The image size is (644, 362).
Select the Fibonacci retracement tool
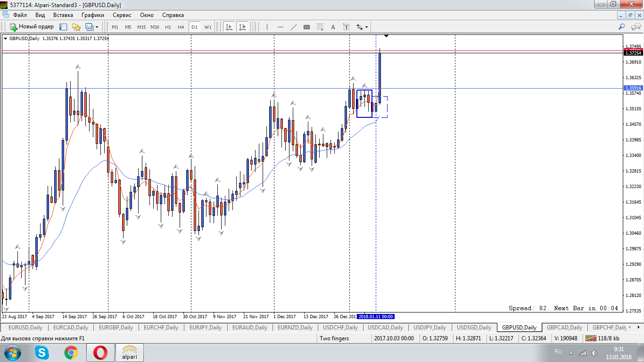pos(320,27)
